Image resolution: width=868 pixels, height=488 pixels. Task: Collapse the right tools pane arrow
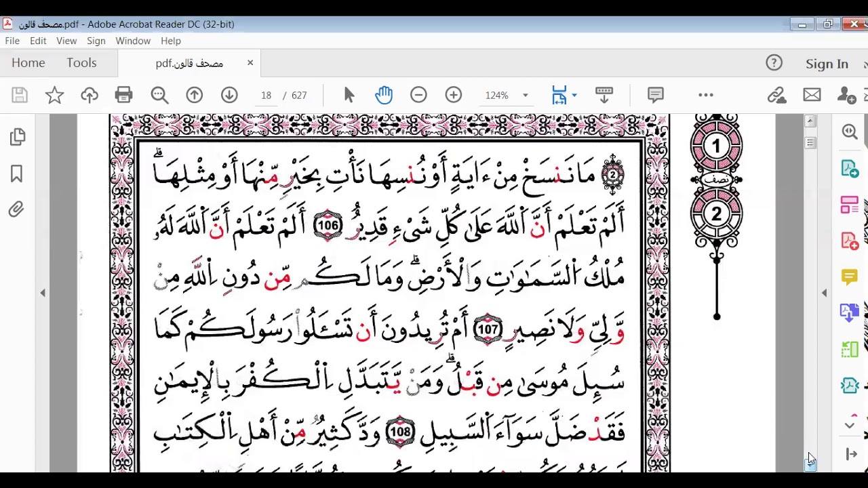click(824, 293)
